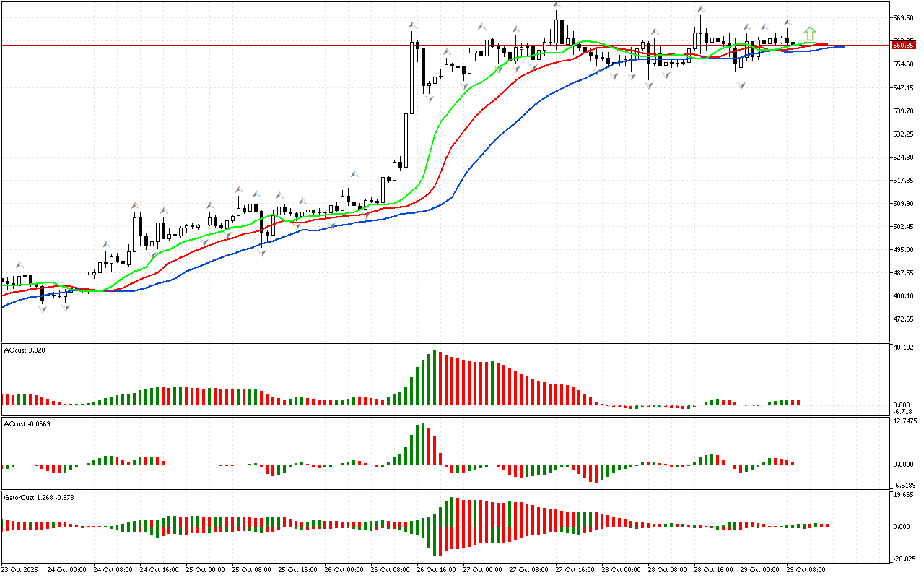Click the AOcust 3.028 indicator label

coord(26,350)
